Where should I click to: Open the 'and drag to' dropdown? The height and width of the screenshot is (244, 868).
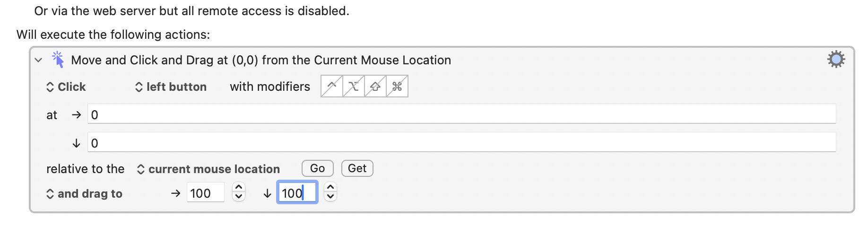click(x=84, y=194)
